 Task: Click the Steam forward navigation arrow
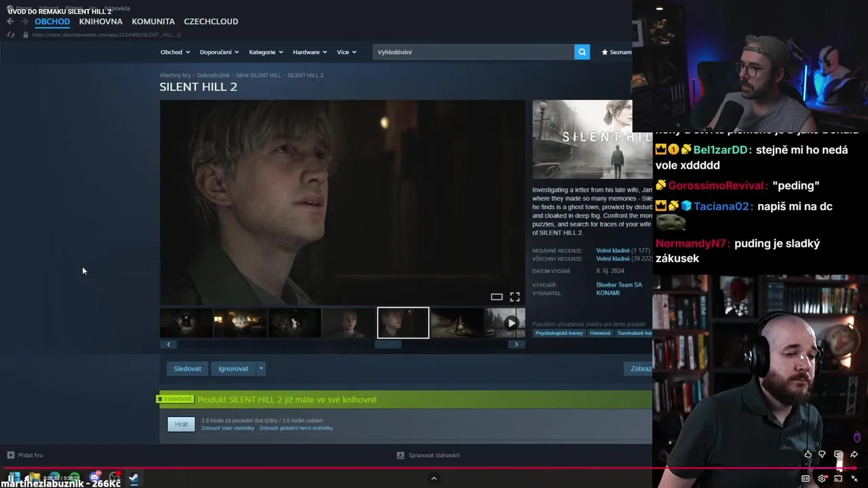[x=24, y=22]
